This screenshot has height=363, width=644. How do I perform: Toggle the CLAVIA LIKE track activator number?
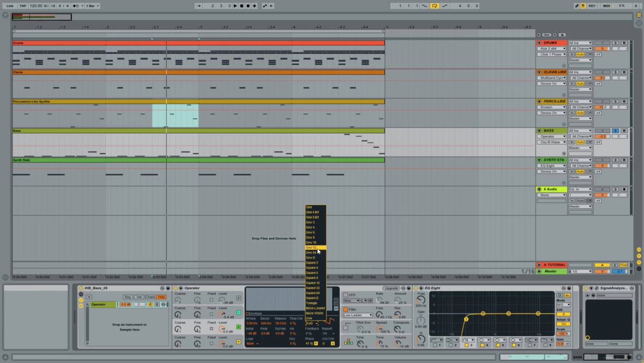[x=603, y=72]
